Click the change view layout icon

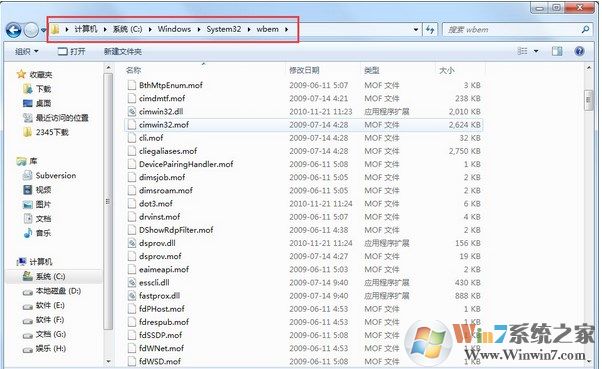point(522,51)
